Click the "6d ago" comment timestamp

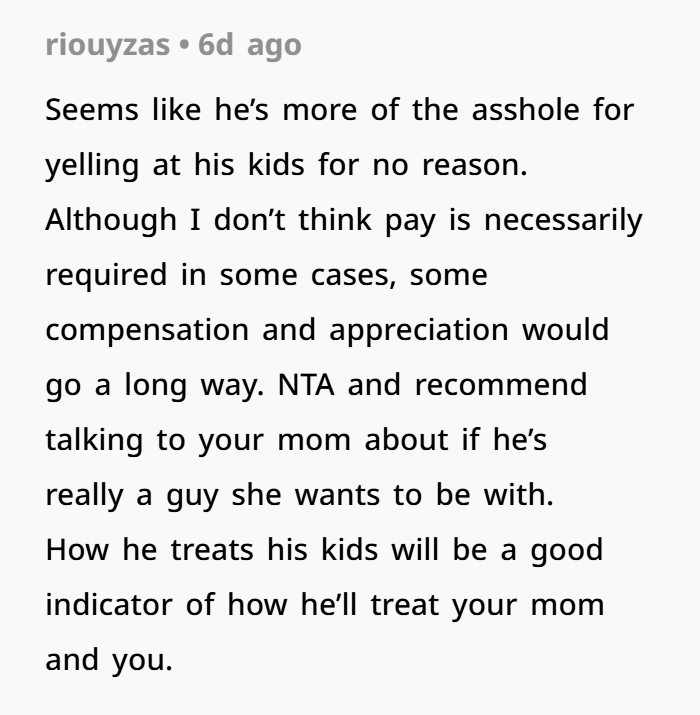coord(250,46)
